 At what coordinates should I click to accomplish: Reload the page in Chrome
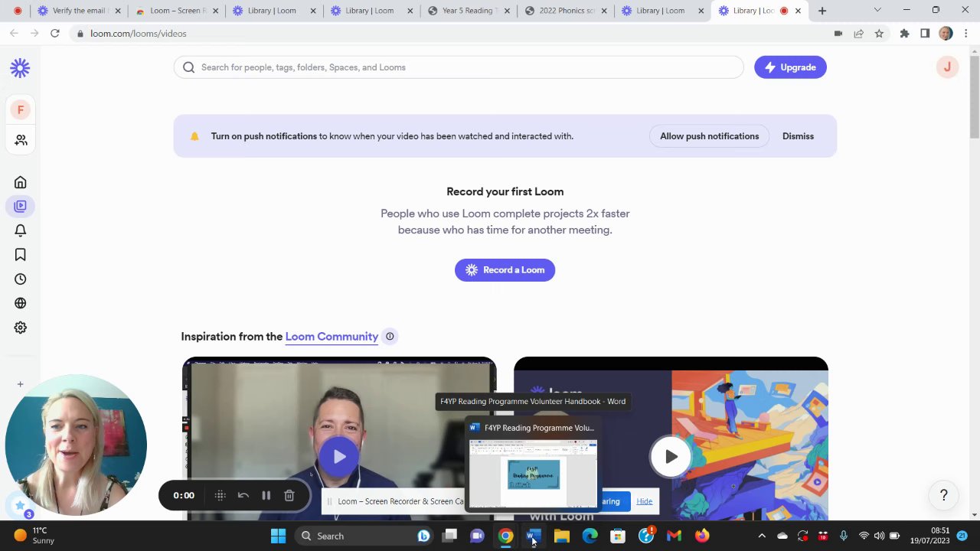click(55, 34)
